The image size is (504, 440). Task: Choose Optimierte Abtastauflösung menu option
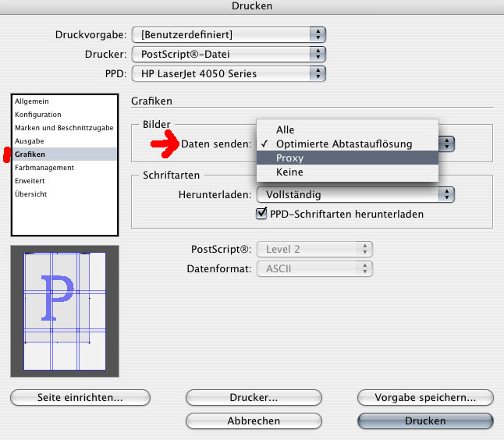point(347,144)
